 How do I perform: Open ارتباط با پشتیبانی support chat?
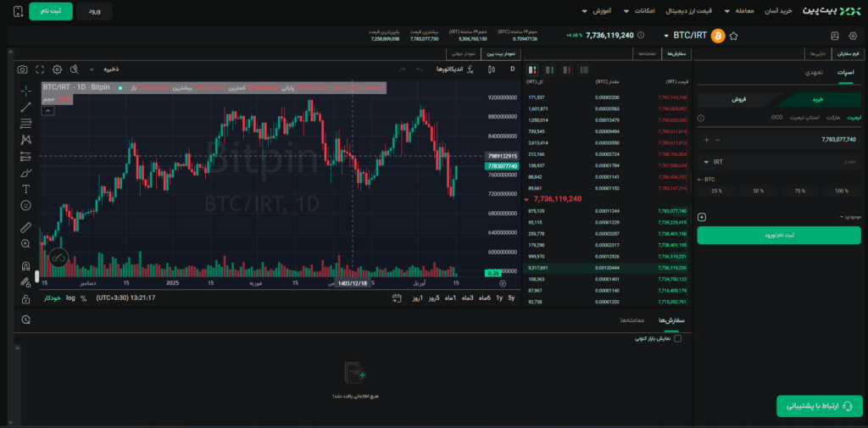coord(820,406)
